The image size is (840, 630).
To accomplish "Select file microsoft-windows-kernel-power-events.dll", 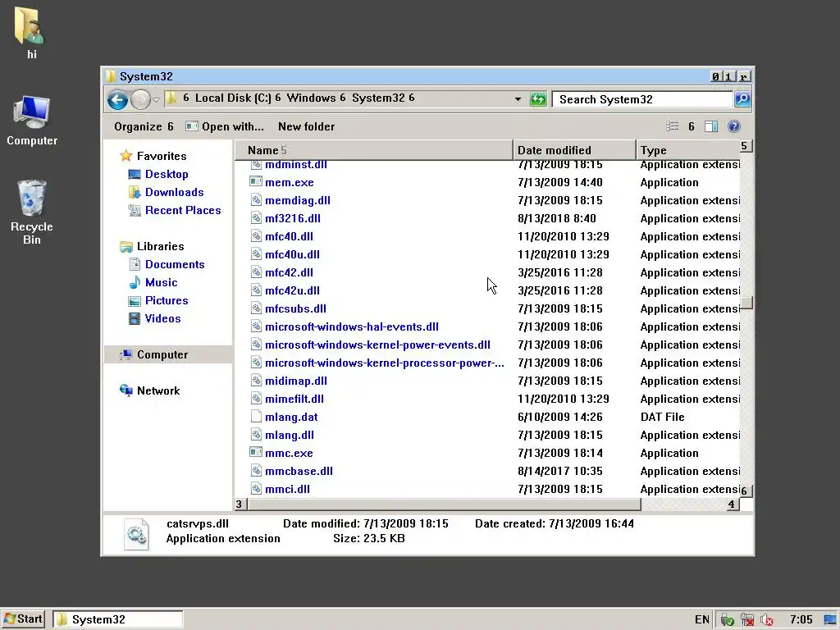I will (x=377, y=345).
